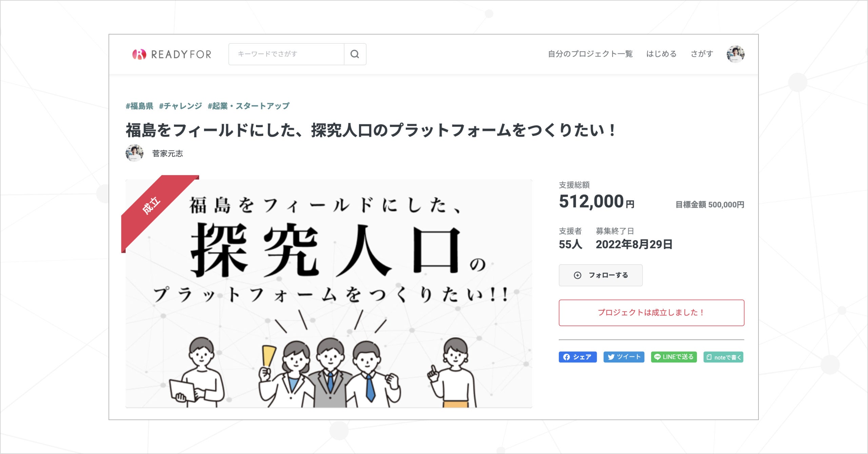Image resolution: width=868 pixels, height=454 pixels.
Task: Click the プロジェクトは成立しました！ button
Action: coord(651,312)
